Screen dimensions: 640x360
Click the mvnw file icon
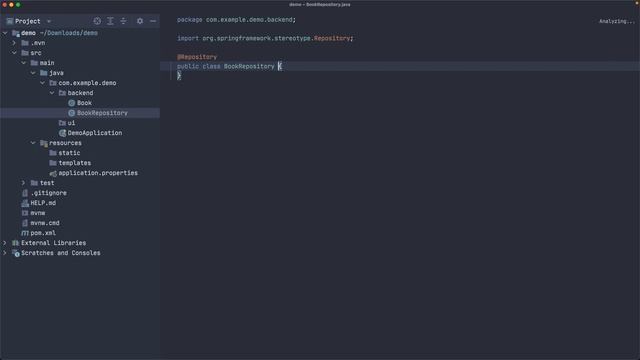25,213
